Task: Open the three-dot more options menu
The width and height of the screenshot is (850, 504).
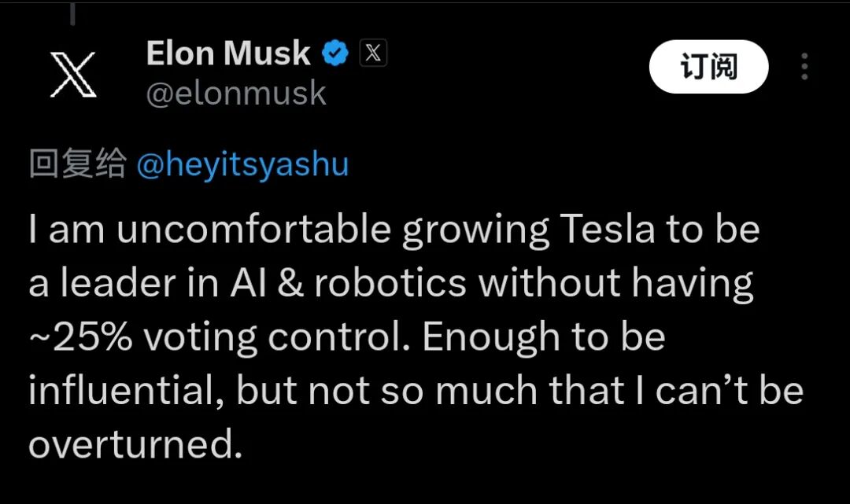Action: coord(804,67)
